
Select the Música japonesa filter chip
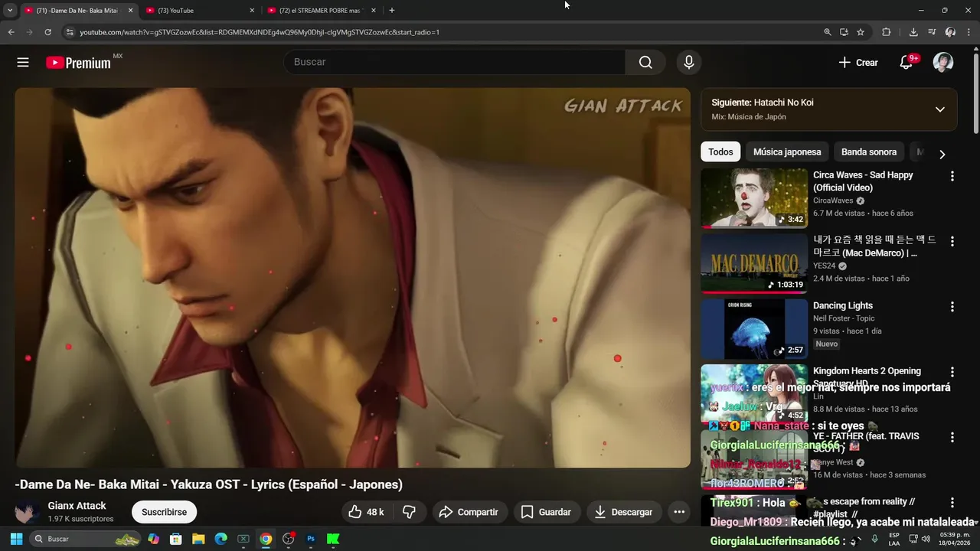click(787, 152)
